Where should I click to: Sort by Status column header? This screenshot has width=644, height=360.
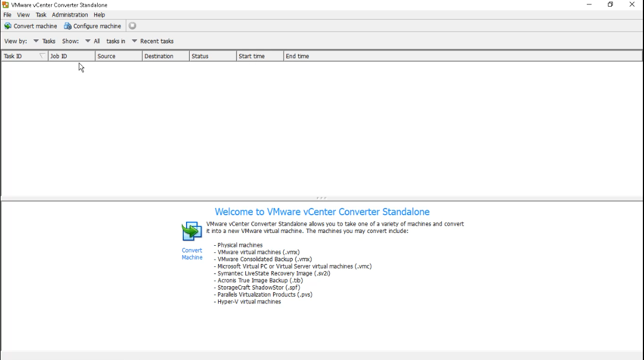tap(213, 56)
